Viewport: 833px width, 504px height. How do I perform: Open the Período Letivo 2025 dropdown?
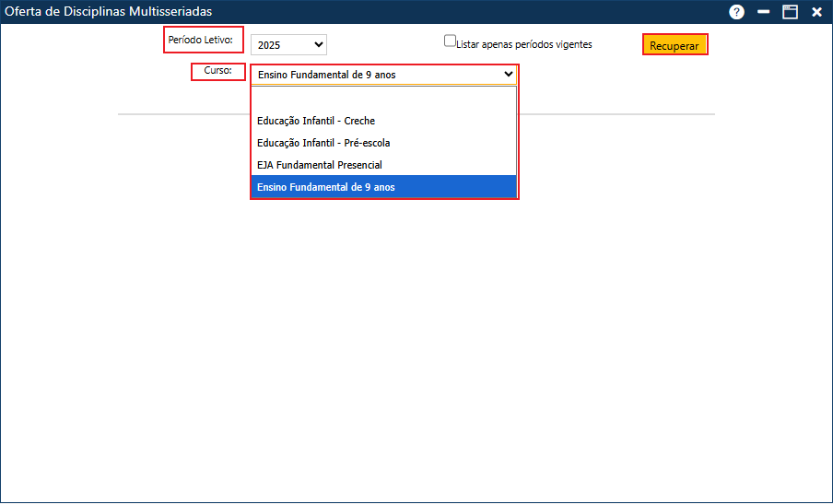click(287, 44)
